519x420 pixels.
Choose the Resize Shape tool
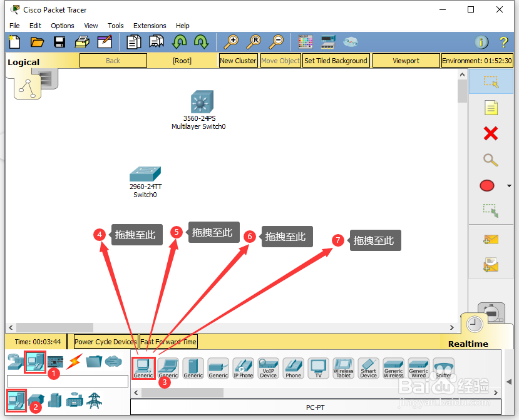tap(491, 210)
